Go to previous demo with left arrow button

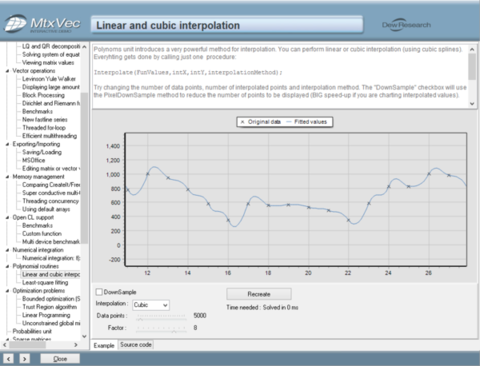tap(8, 359)
